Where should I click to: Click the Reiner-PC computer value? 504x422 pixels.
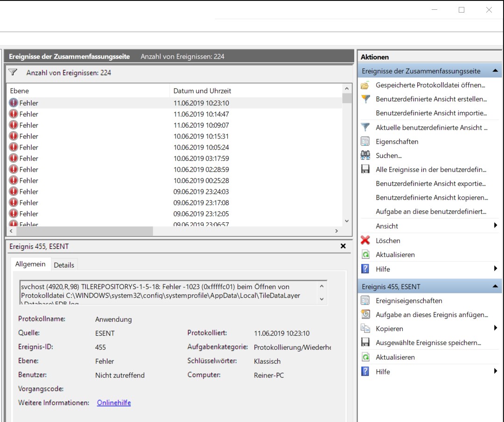[x=269, y=375]
